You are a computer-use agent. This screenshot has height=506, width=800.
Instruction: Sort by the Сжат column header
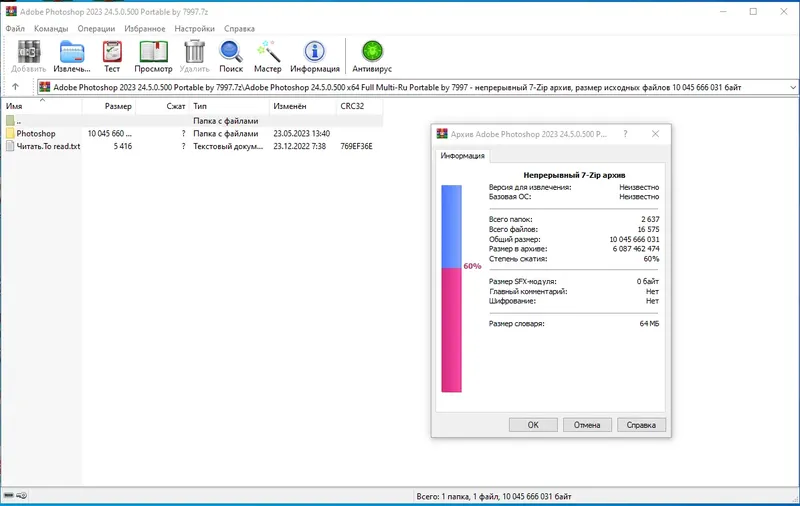(x=162, y=106)
